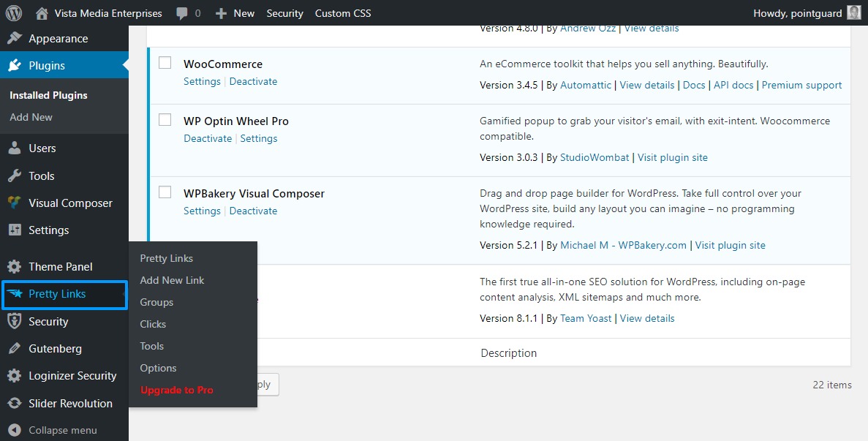The height and width of the screenshot is (441, 868).
Task: Open the Slider Revolution sidebar menu
Action: pos(64,404)
